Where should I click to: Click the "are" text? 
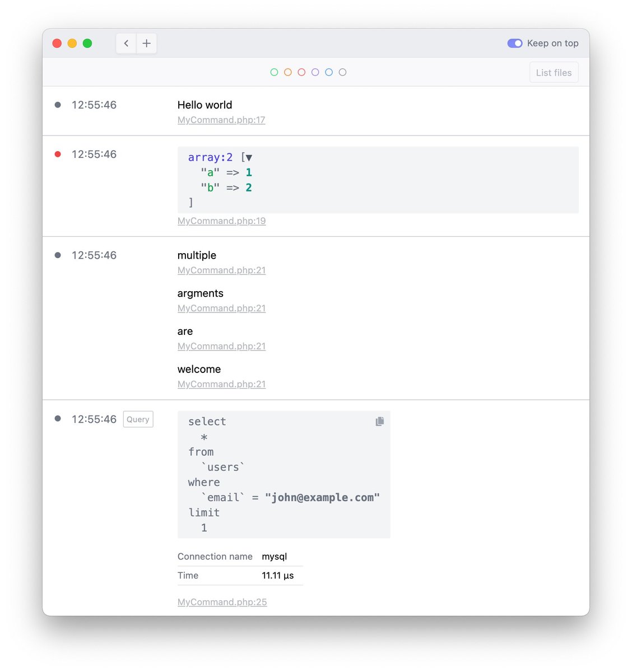coord(185,332)
